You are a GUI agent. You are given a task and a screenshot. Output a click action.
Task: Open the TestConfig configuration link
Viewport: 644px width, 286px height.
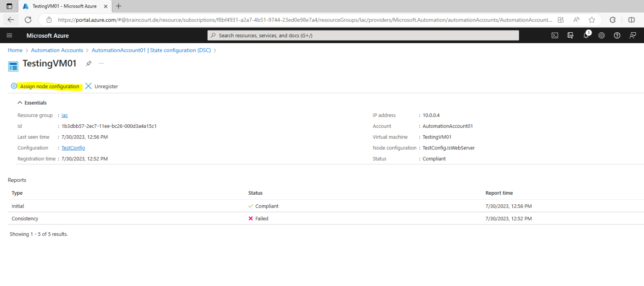[73, 147]
